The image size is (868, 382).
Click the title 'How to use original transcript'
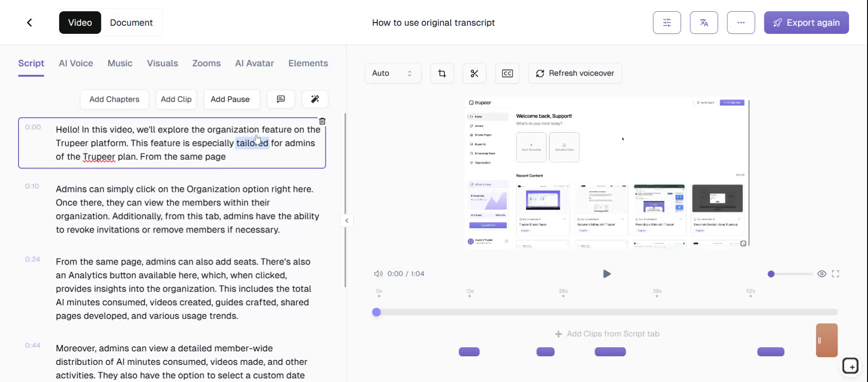coord(433,23)
